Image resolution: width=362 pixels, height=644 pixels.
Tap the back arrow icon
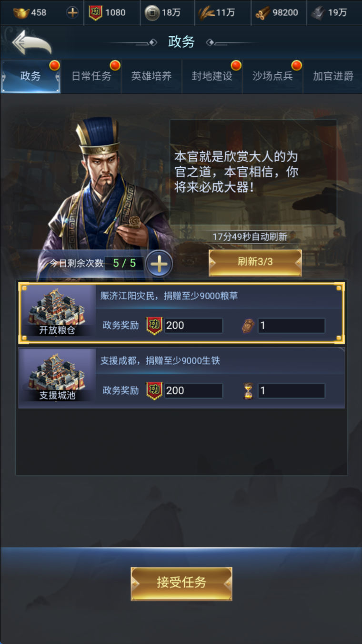(x=31, y=42)
